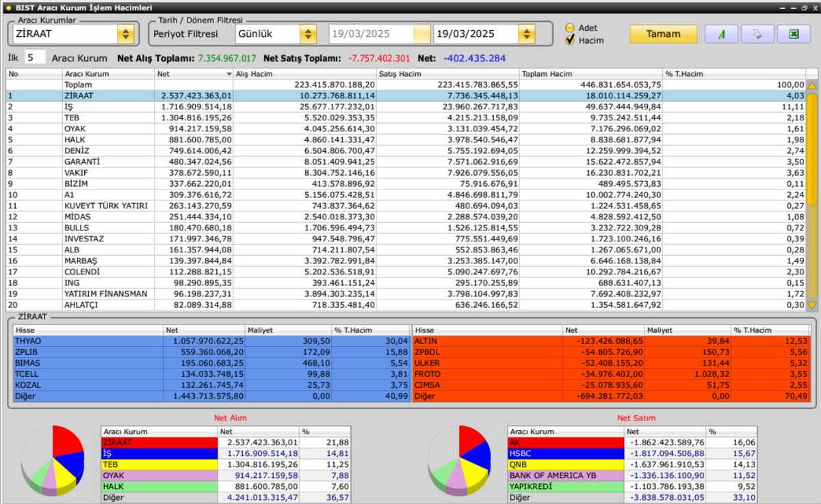Click the blue HSBC swatch in Net Satım legend
This screenshot has width=821, height=504.
pyautogui.click(x=566, y=453)
